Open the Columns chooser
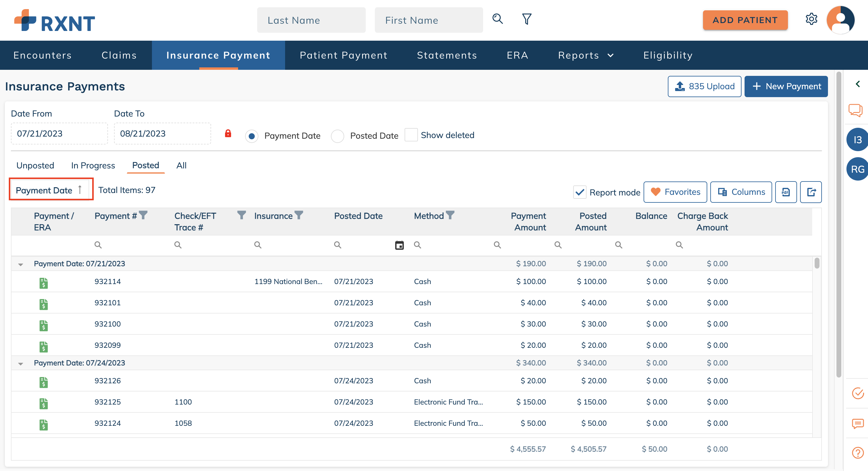This screenshot has height=471, width=868. click(x=741, y=192)
